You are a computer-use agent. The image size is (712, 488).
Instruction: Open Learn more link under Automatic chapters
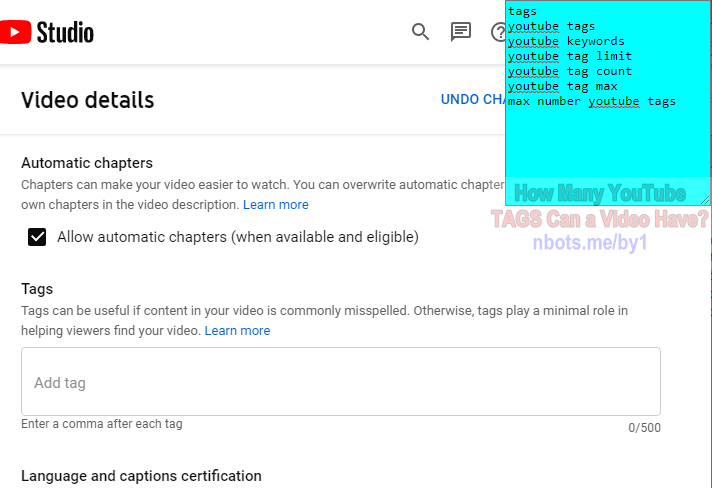point(276,205)
